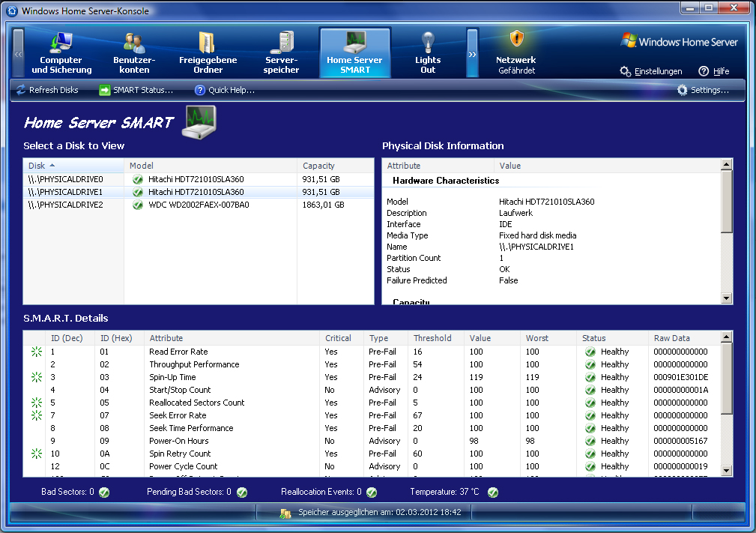This screenshot has width=756, height=533.
Task: Click Value header in disk information
Action: point(608,166)
